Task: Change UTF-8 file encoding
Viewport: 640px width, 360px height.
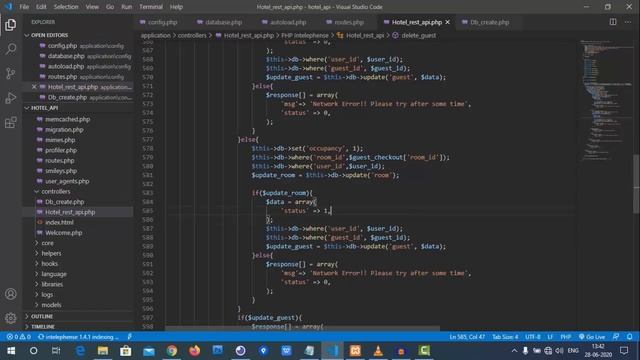Action: pos(533,337)
